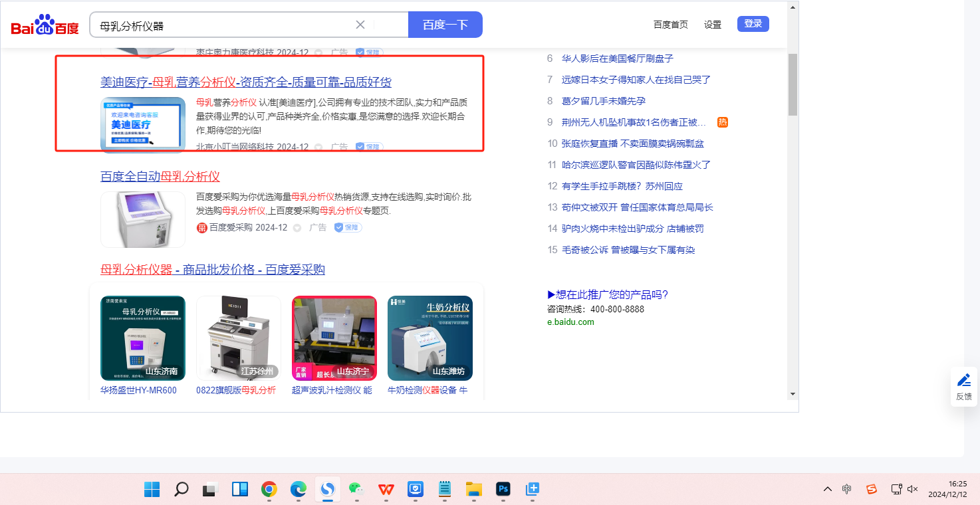The image size is (980, 505).
Task: Open the blue plus app on the taskbar
Action: 533,490
